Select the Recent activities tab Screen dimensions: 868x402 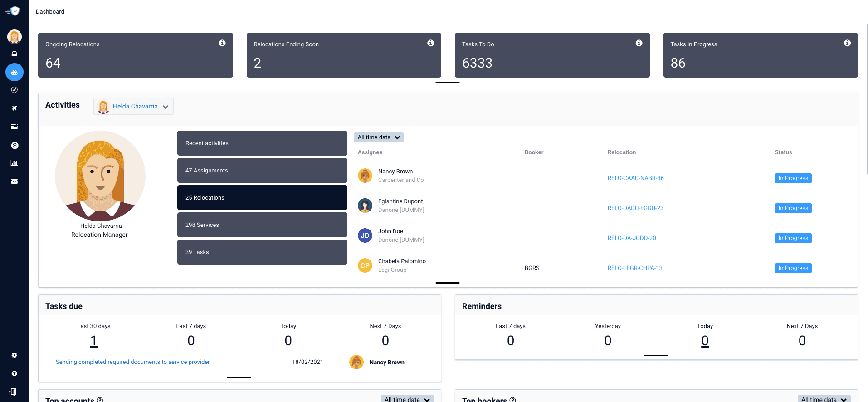coord(262,143)
